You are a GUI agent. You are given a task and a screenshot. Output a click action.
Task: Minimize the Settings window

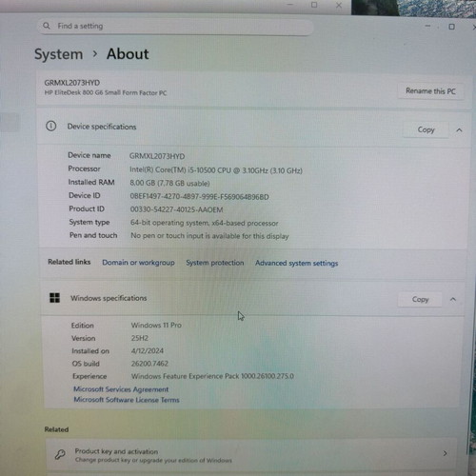[427, 26]
